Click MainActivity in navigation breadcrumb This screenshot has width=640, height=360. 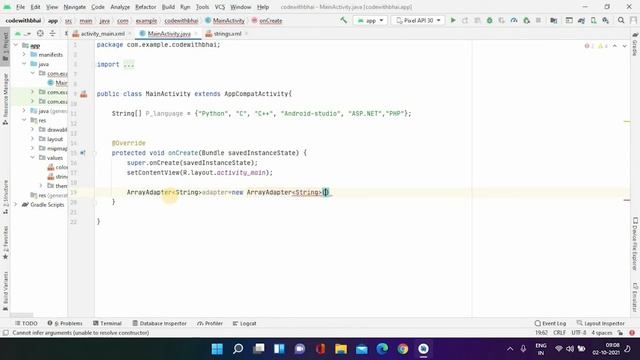(224, 20)
